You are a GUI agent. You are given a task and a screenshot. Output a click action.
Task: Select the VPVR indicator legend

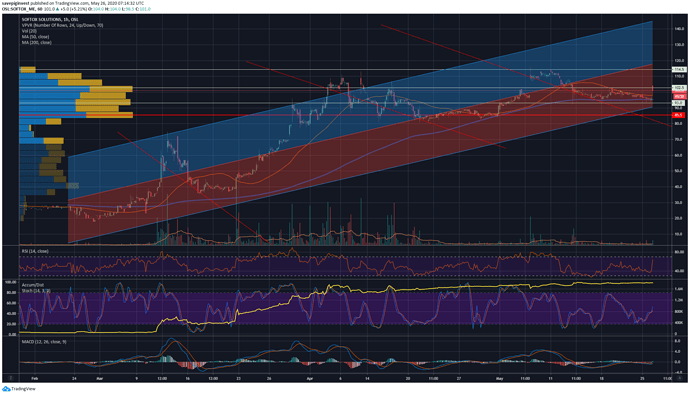[62, 25]
